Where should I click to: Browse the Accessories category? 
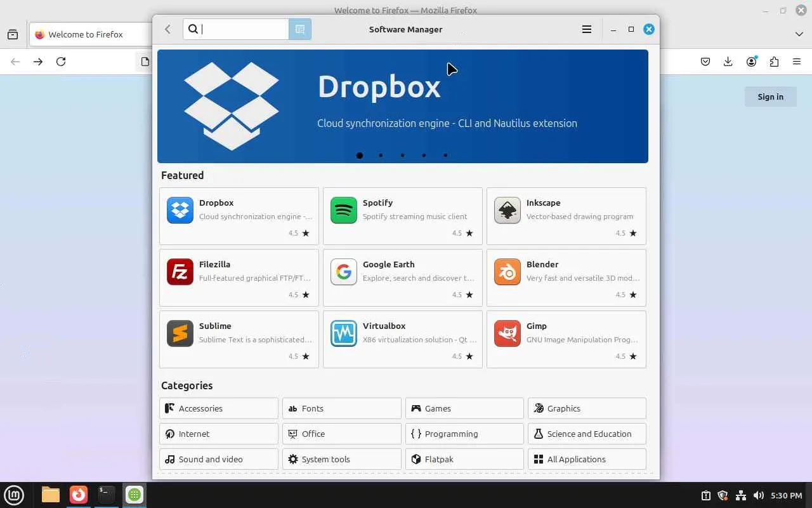tap(219, 408)
